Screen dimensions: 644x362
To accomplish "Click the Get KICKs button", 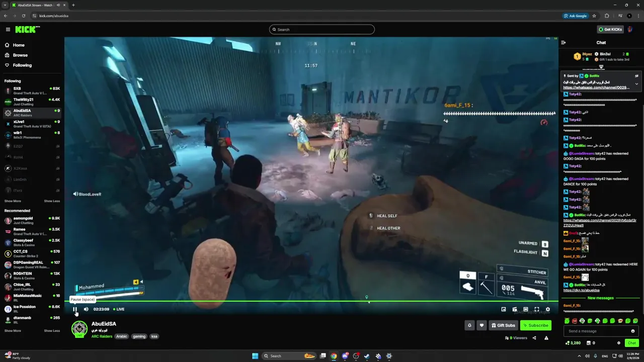I will 610,29.
